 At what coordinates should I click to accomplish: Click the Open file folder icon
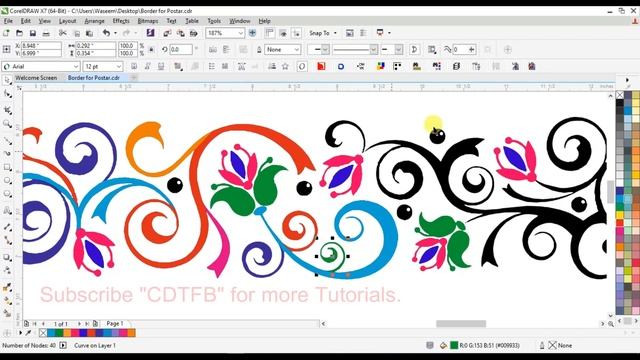[19, 33]
